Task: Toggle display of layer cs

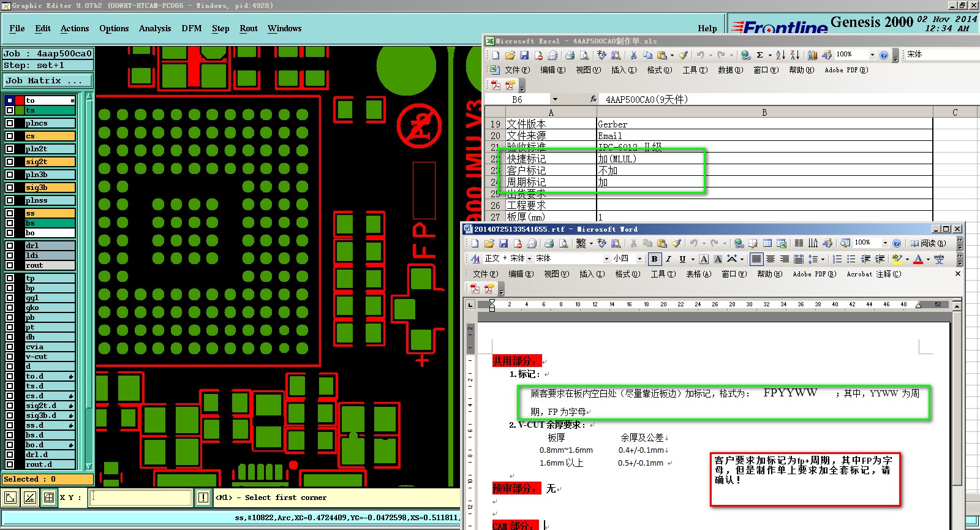Action: 10,136
